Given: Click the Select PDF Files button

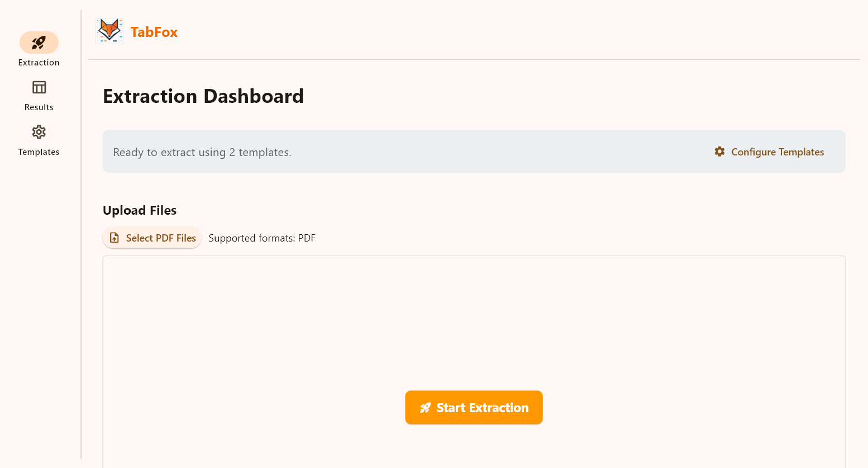Looking at the screenshot, I should tap(152, 237).
